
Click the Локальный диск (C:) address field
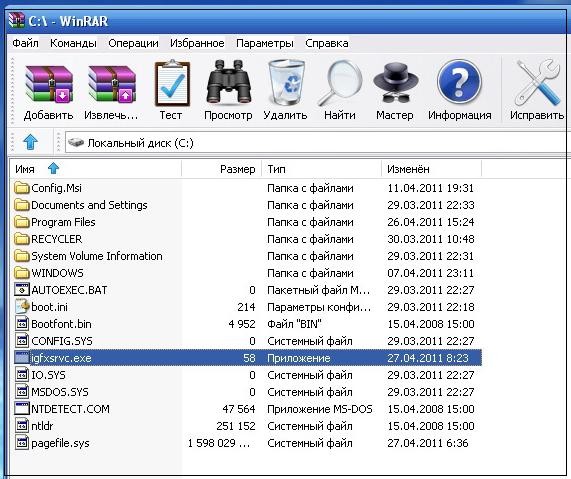coord(315,143)
